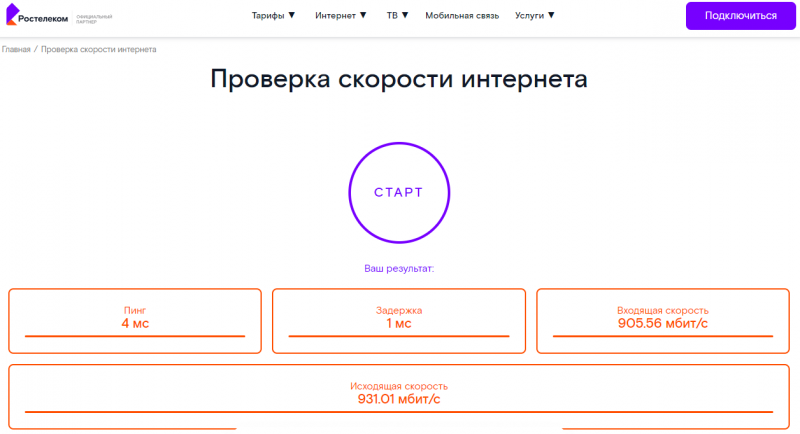This screenshot has height=434, width=800.
Task: Start the speed test with СТАРТ
Action: pyautogui.click(x=399, y=192)
